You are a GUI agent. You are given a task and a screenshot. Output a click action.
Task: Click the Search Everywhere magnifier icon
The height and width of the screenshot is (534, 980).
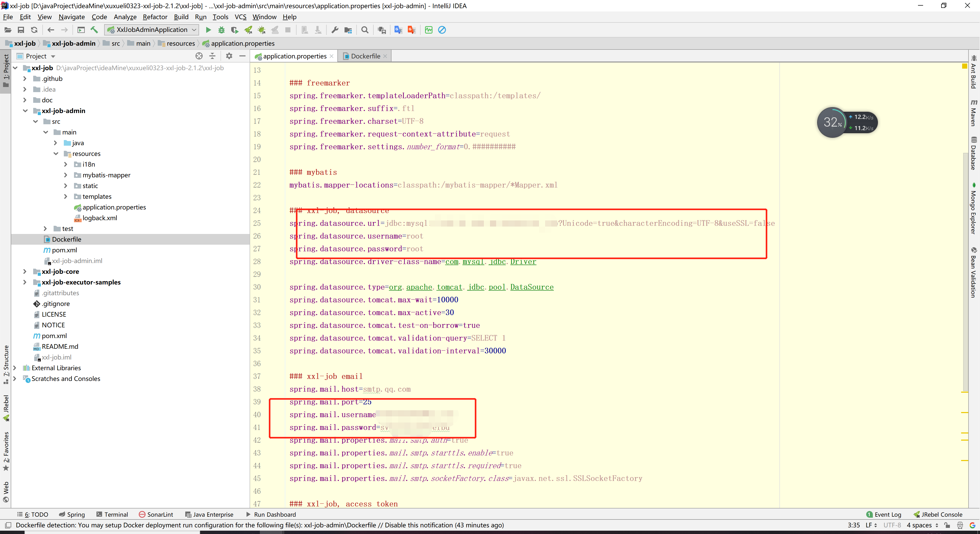364,30
